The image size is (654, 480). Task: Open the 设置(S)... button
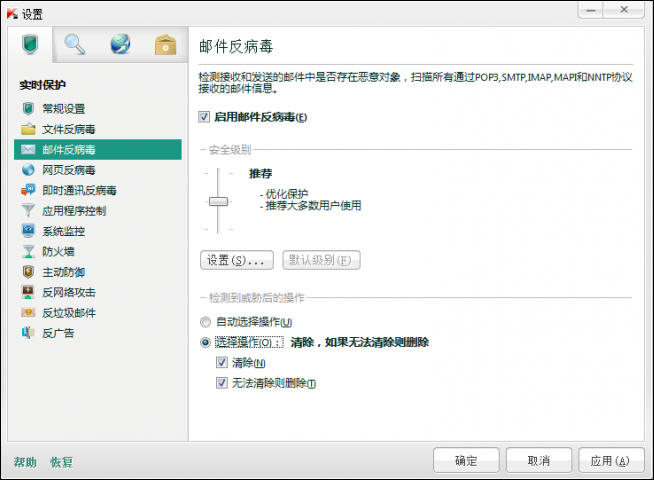point(236,260)
